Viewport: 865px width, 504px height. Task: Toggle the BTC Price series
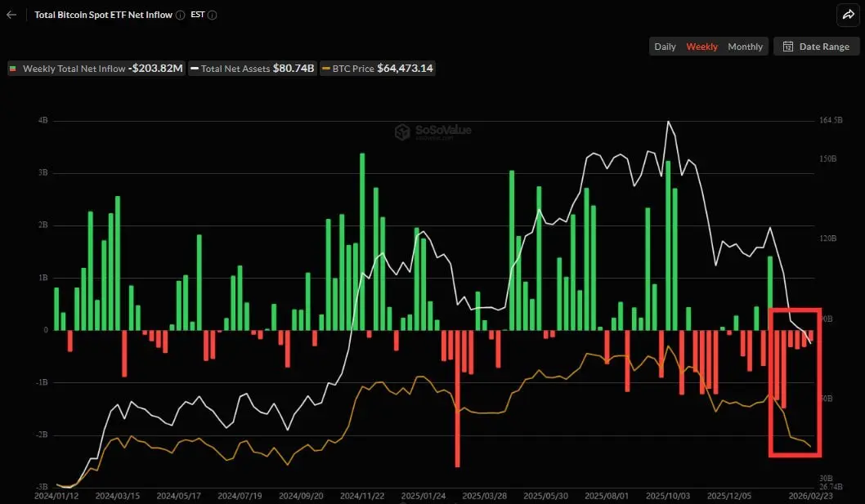[x=378, y=69]
